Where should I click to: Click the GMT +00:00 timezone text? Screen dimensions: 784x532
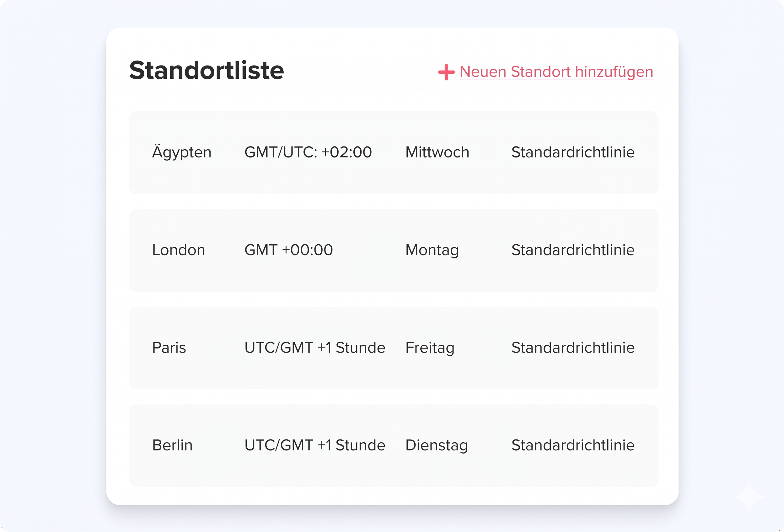tap(288, 250)
